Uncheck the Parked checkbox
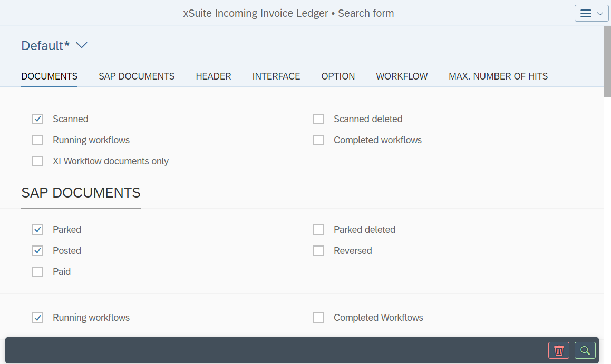 click(x=37, y=230)
